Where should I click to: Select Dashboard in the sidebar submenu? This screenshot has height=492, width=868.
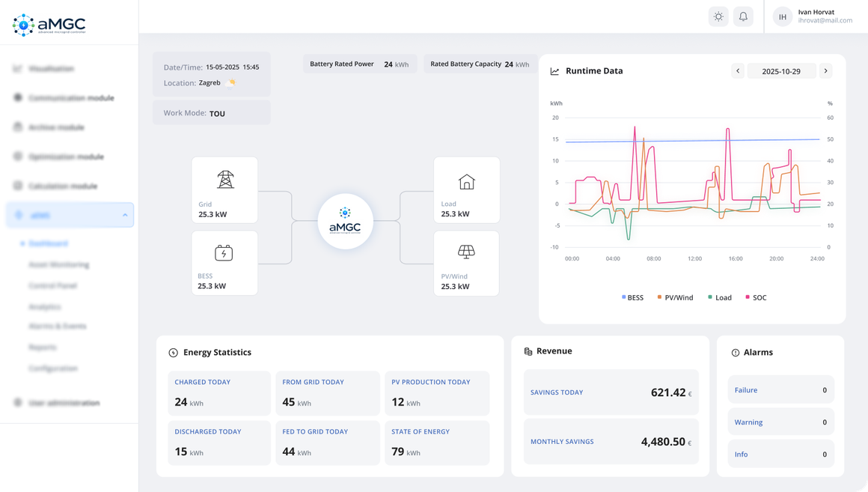[x=48, y=243]
